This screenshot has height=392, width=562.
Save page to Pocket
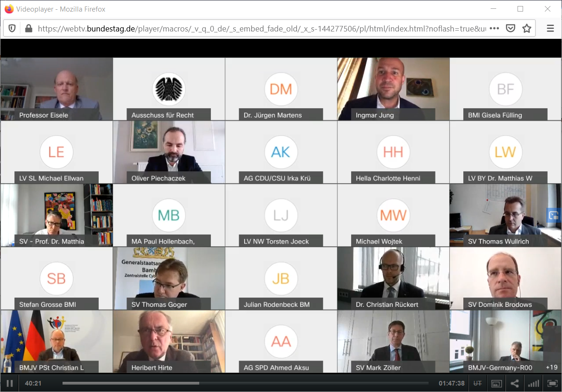coord(511,28)
